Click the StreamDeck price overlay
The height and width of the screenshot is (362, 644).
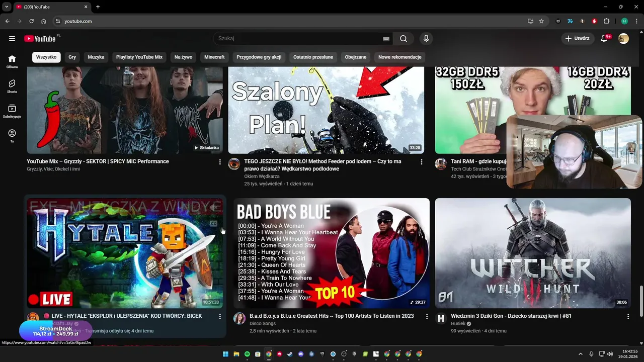[56, 331]
